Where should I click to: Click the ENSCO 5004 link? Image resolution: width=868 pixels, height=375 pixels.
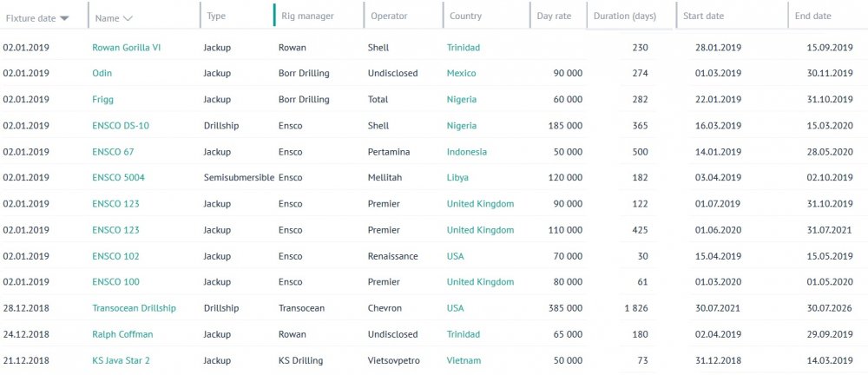pyautogui.click(x=118, y=178)
